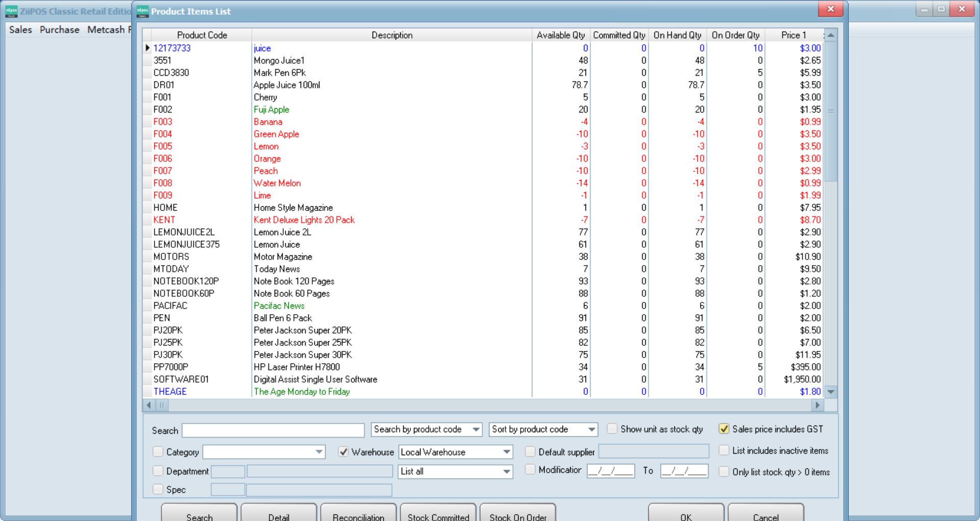Enable Show unit as stock qty checkbox
980x521 pixels.
coord(612,429)
